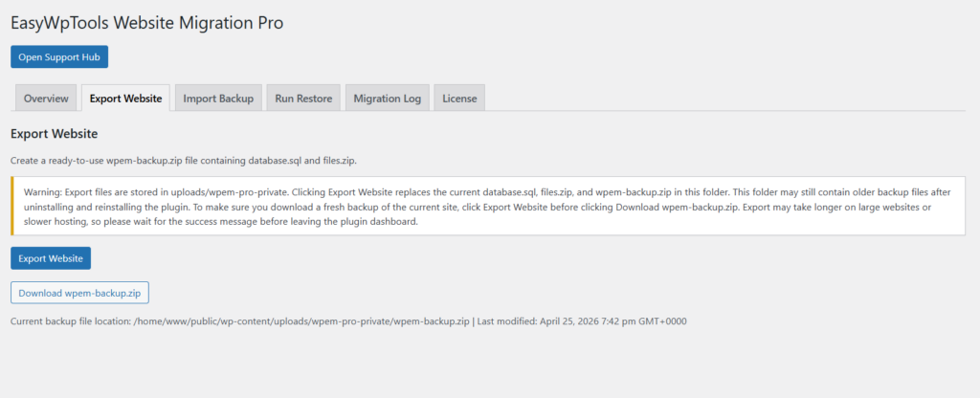The width and height of the screenshot is (980, 398).
Task: Click the blue Export Website button
Action: 51,258
